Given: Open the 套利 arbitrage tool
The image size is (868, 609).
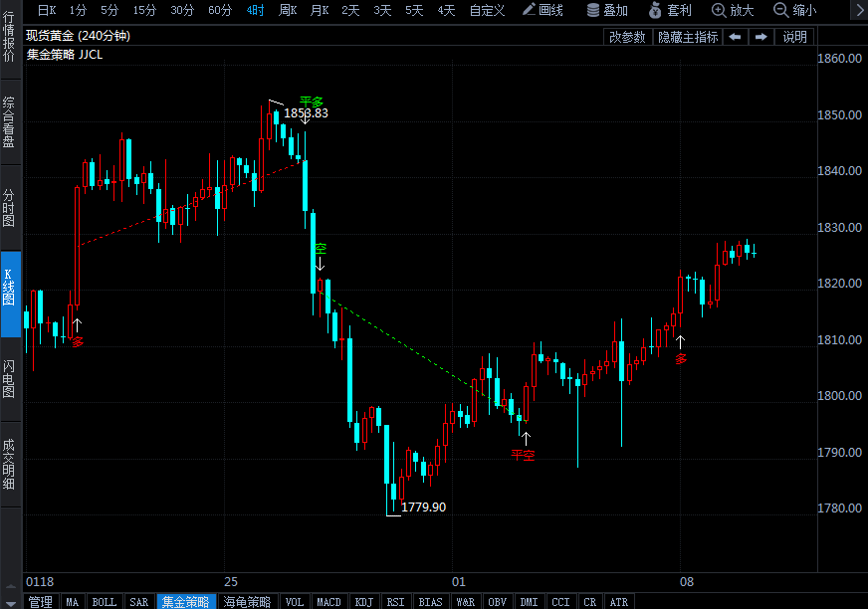Looking at the screenshot, I should (x=670, y=10).
